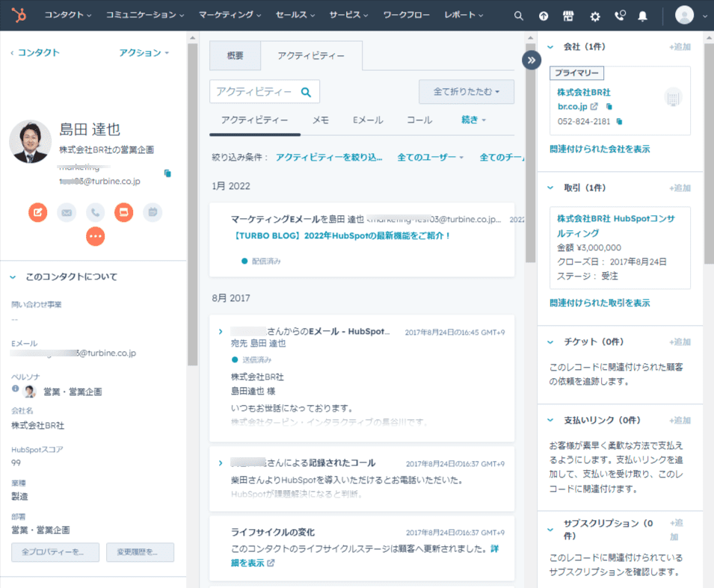Collapse the 支払いリンク (0件) section
Viewport: 714px width, 588px height.
pyautogui.click(x=550, y=420)
